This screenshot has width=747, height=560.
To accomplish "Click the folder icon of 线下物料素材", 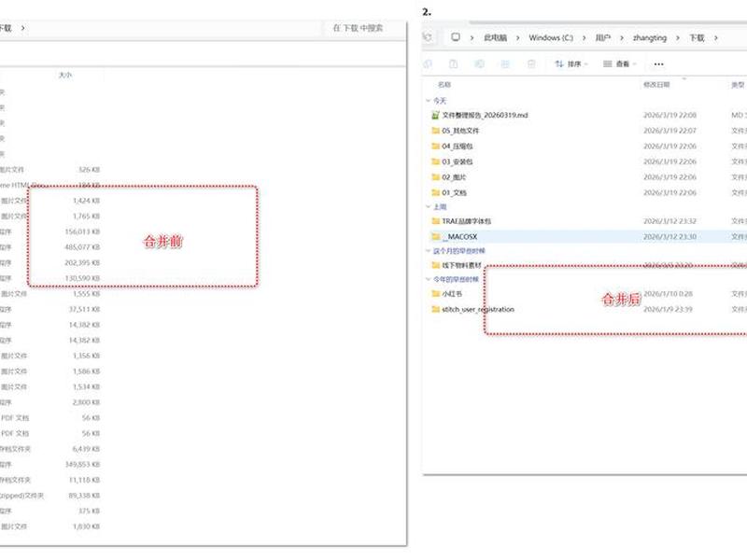I will [x=435, y=265].
